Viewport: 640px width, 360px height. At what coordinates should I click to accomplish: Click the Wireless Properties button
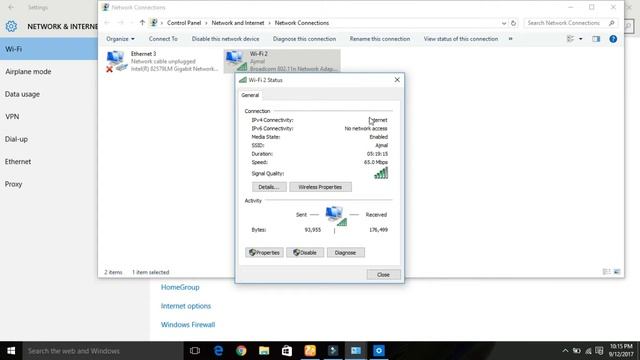click(320, 187)
